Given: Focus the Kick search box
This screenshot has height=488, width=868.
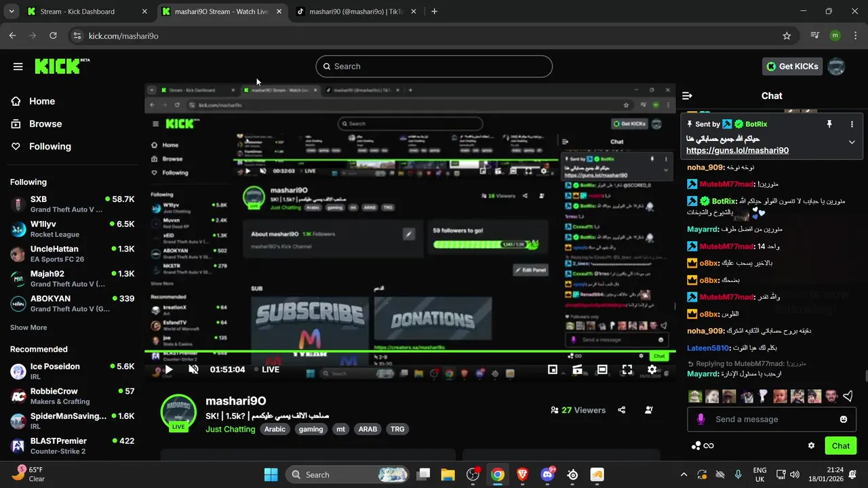Looking at the screenshot, I should coord(434,66).
